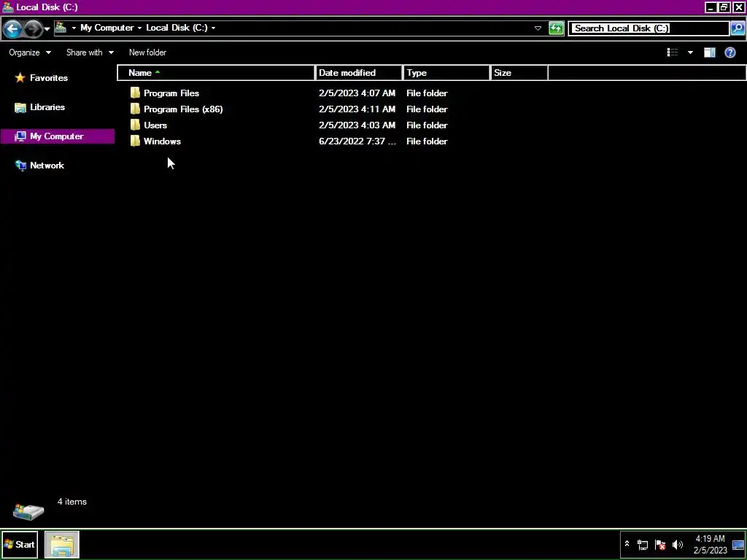Sort by the Name column header
Screen dimensions: 747x560
click(216, 73)
